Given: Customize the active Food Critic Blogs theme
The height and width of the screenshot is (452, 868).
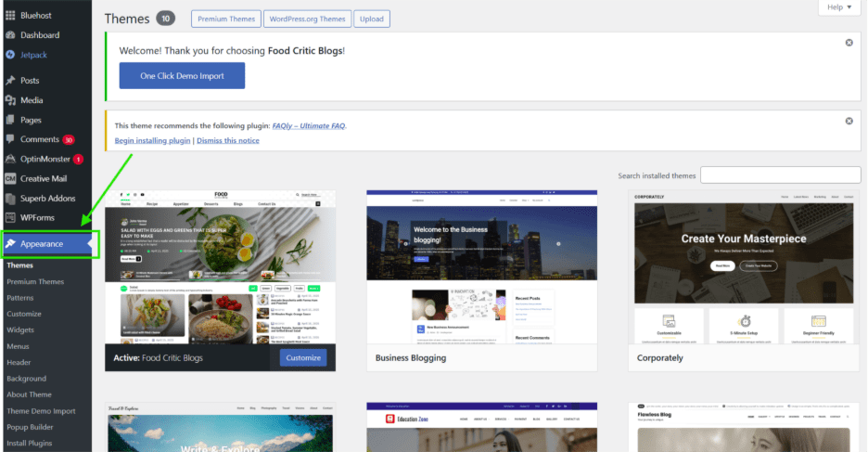Looking at the screenshot, I should 303,358.
